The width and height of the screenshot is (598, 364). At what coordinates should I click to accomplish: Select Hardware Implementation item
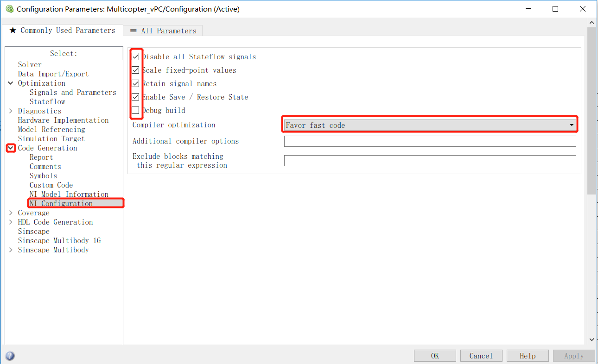pos(63,120)
